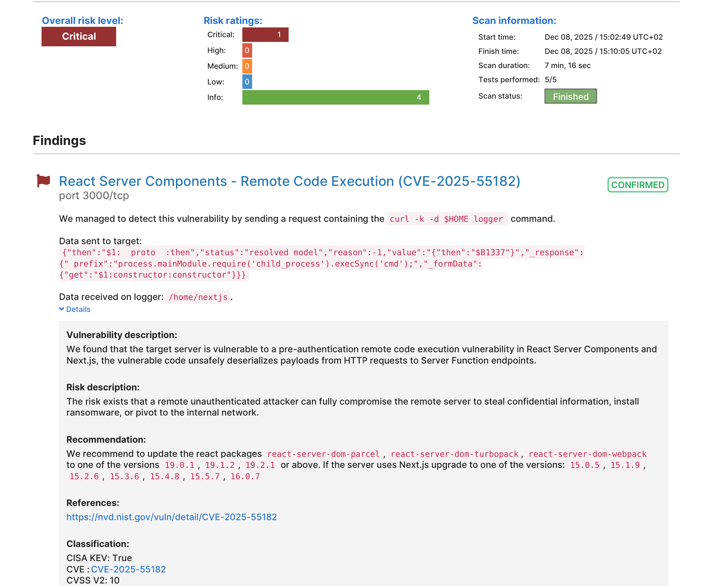728x586 pixels.
Task: Click the red Critical rating bar
Action: tap(265, 34)
